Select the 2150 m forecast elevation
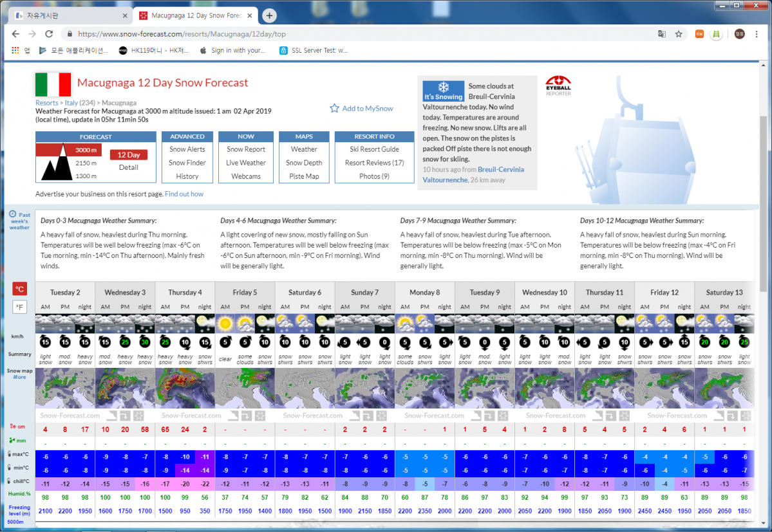 click(x=86, y=163)
